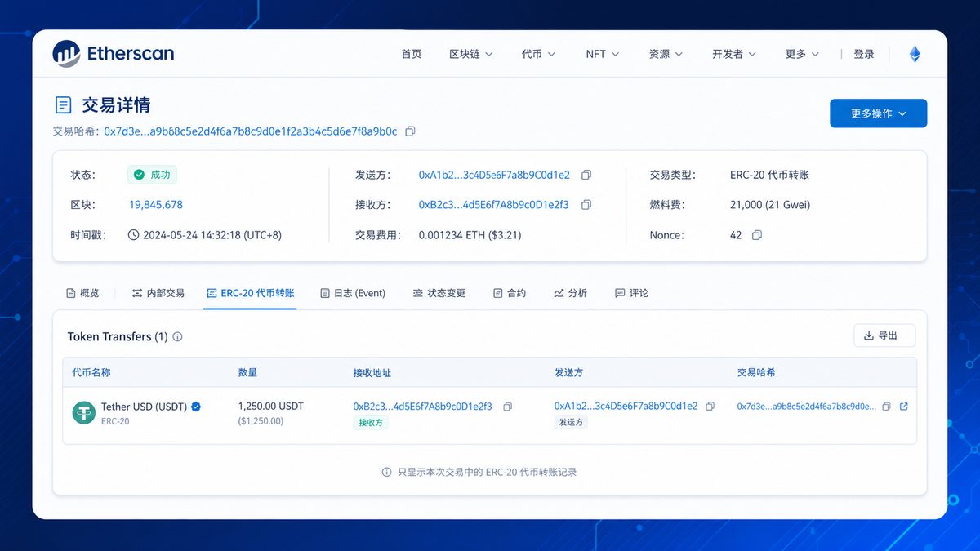Image resolution: width=980 pixels, height=551 pixels.
Task: Click the gas fee 21,000 (21 Gwei)
Action: click(770, 205)
